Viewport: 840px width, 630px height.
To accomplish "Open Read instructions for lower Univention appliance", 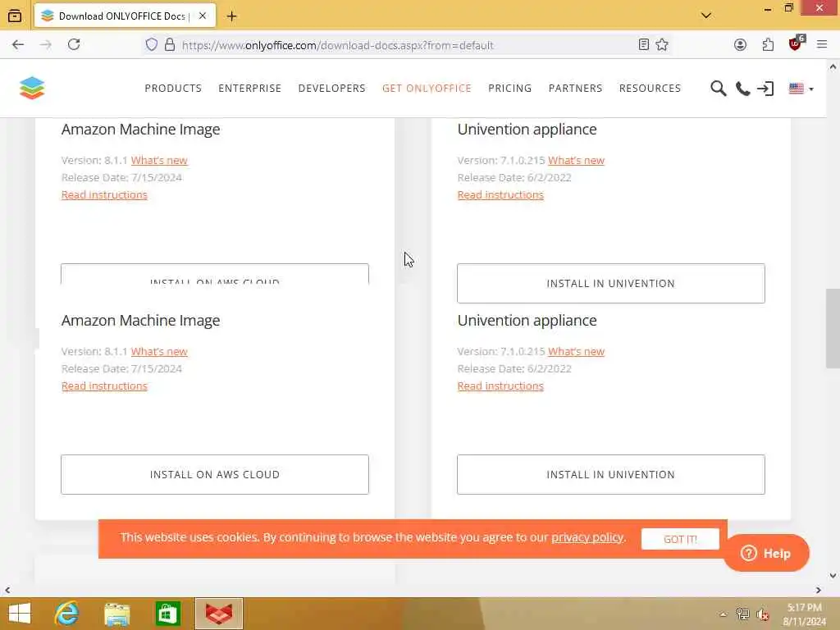I will tap(500, 386).
